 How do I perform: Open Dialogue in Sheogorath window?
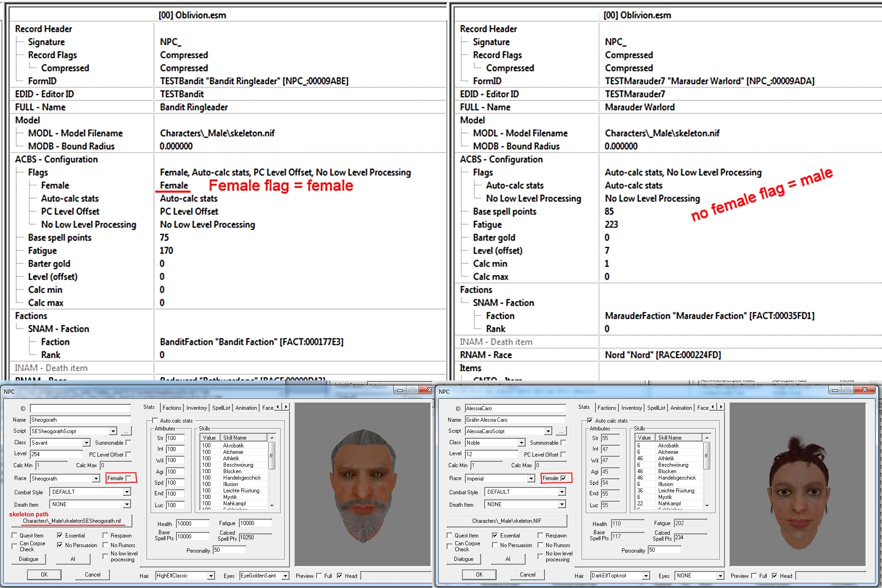click(x=28, y=559)
